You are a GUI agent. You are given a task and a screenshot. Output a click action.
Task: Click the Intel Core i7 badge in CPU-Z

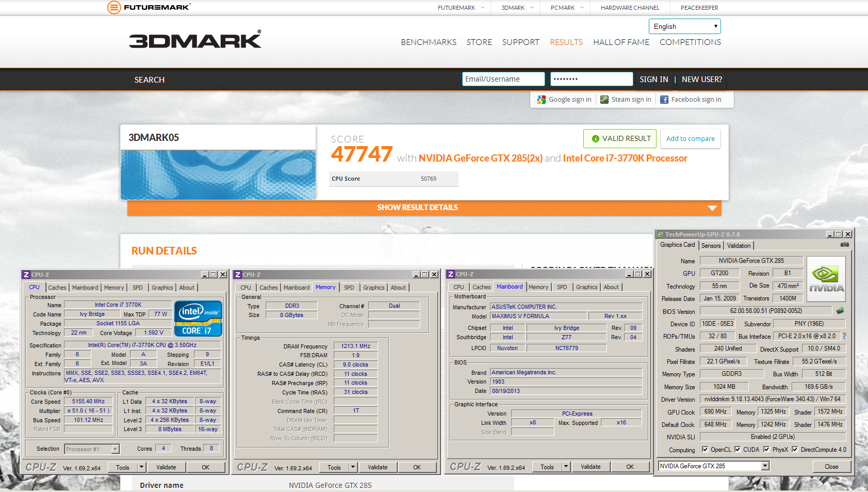pos(199,319)
